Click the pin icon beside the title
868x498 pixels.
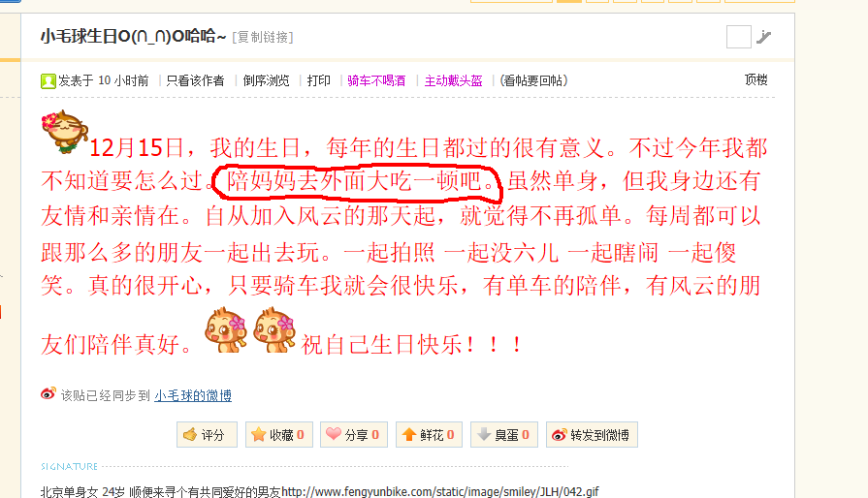(x=764, y=37)
